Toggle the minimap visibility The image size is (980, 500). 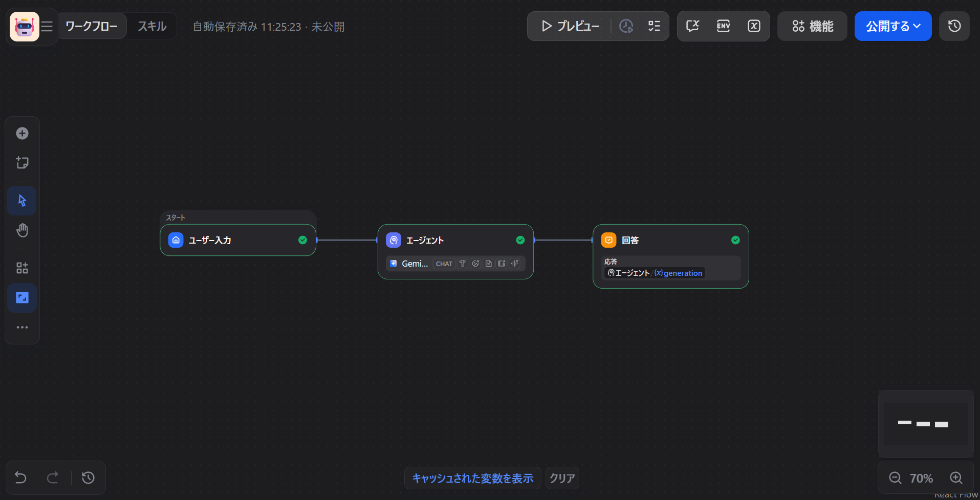coord(22,297)
